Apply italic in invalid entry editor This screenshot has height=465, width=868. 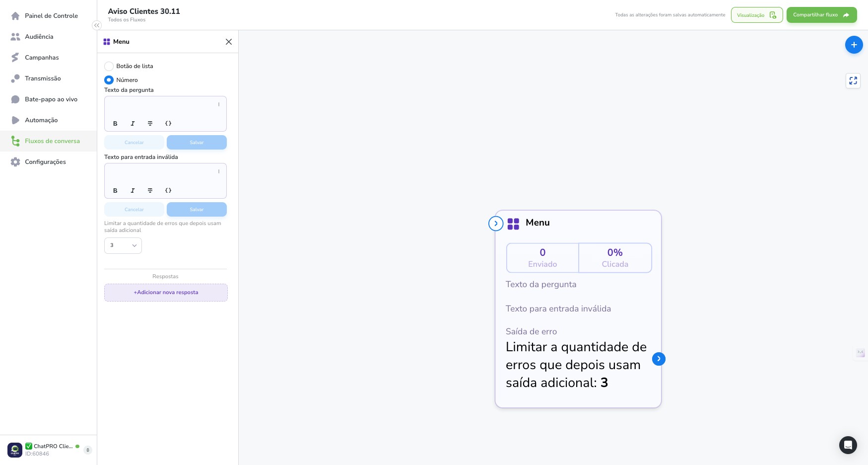133,191
